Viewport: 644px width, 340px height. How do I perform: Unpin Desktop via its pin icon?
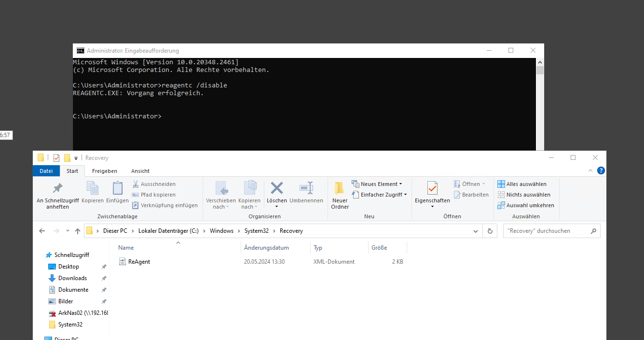[x=104, y=267]
